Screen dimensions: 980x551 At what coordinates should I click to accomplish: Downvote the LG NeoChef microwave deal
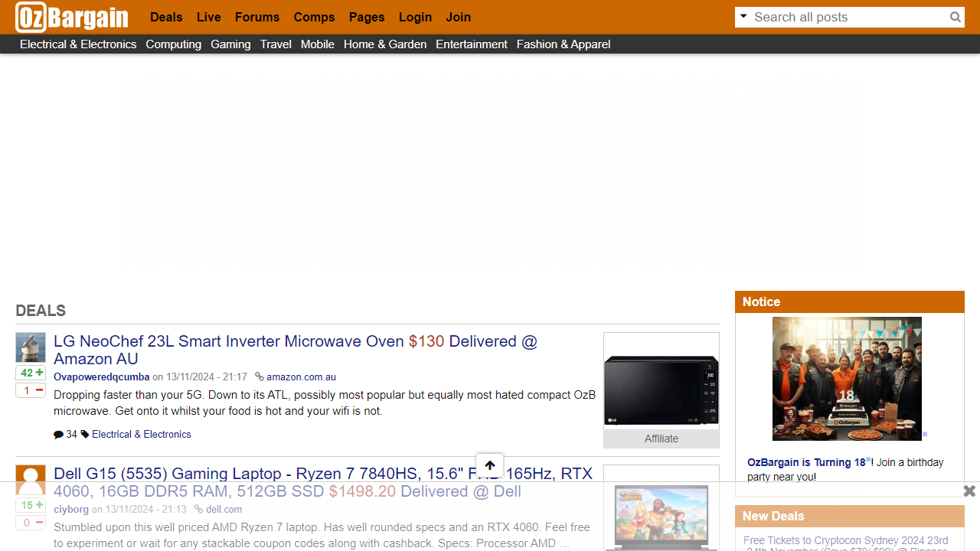(x=39, y=390)
